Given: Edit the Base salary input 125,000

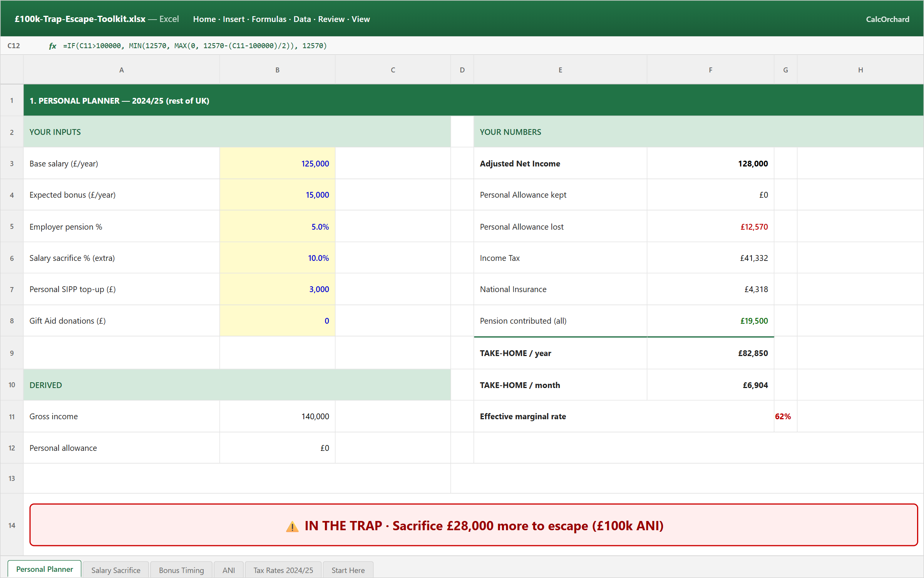Looking at the screenshot, I should [277, 163].
